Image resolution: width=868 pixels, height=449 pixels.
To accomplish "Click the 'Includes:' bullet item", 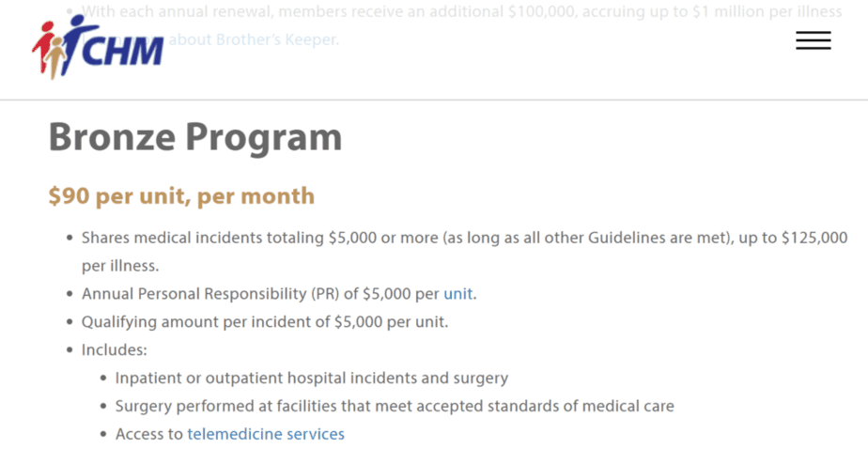I will (x=114, y=349).
